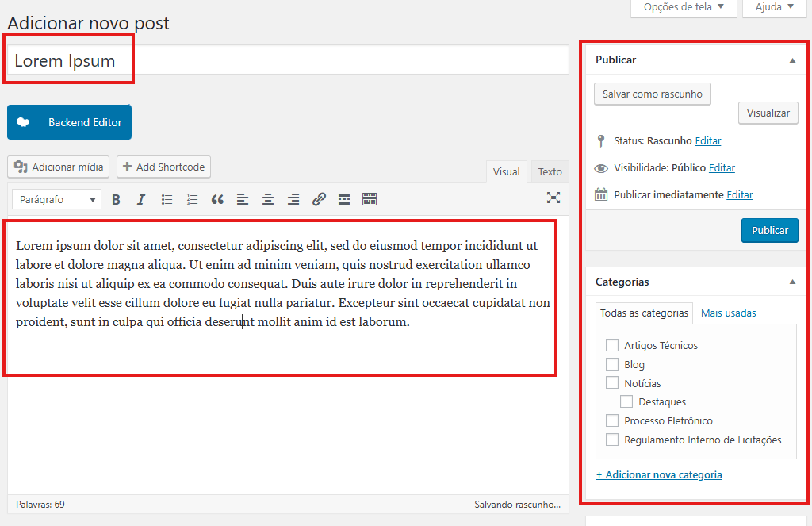The height and width of the screenshot is (526, 812).
Task: Align text to the right
Action: [293, 199]
